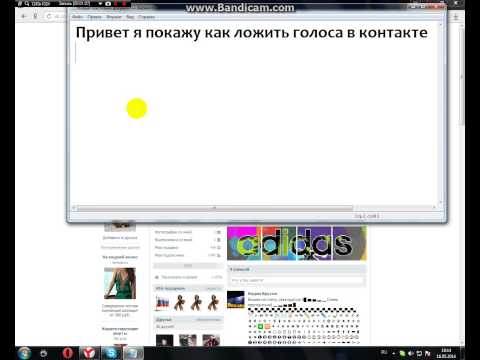Click the second red Bandicam button
Image resolution: width=480 pixels, height=360 pixels.
(x=125, y=4)
